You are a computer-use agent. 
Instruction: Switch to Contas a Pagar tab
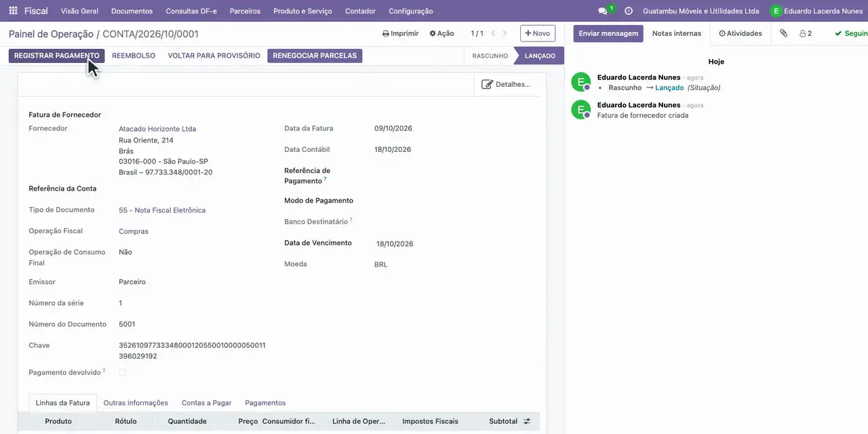[x=207, y=403]
